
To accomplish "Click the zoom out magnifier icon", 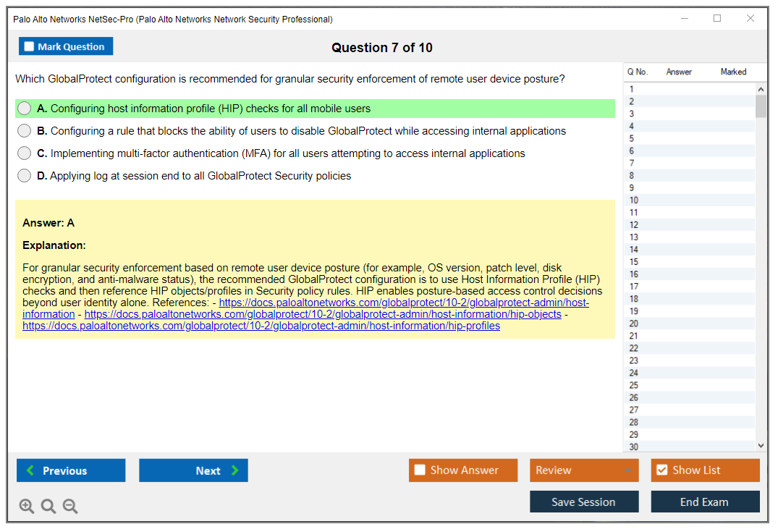I will pos(70,507).
